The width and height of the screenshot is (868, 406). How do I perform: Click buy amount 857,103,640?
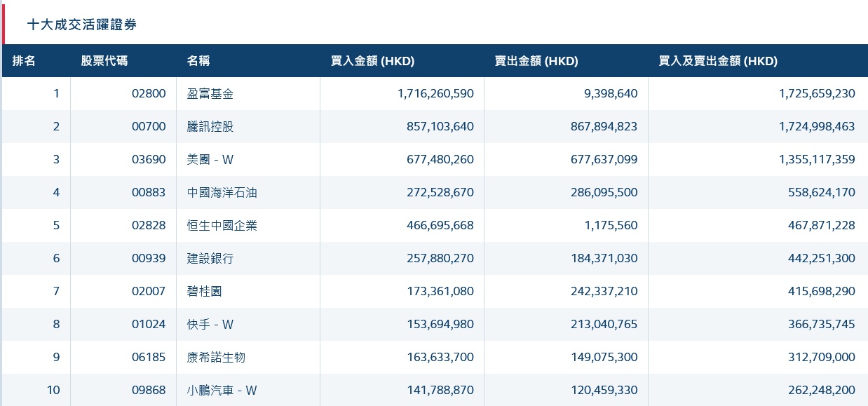point(440,126)
